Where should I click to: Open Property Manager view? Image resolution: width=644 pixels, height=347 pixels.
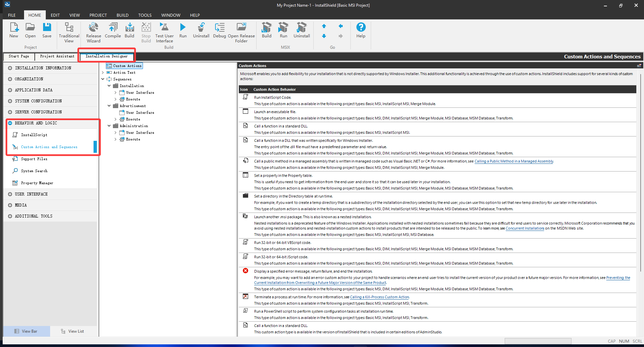point(37,183)
